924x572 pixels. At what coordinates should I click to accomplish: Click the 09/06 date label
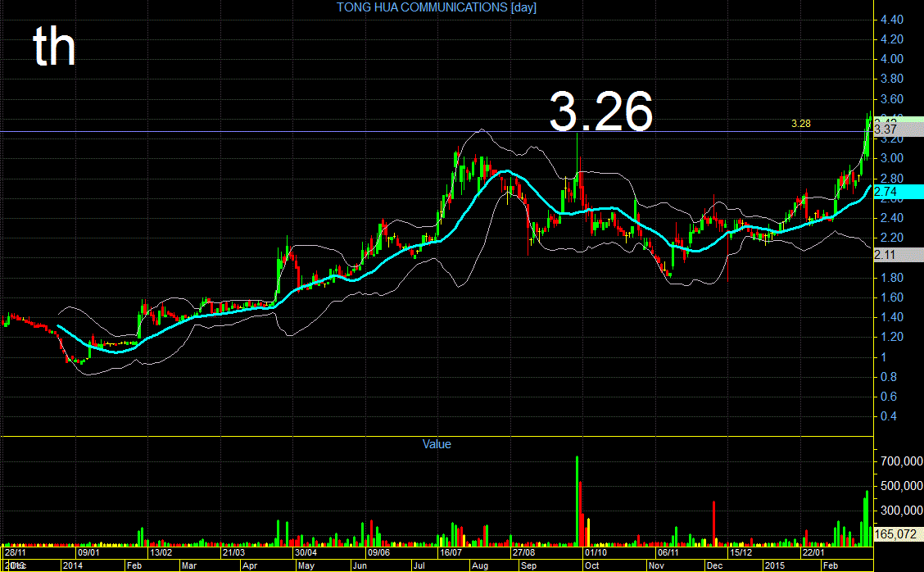coord(378,552)
